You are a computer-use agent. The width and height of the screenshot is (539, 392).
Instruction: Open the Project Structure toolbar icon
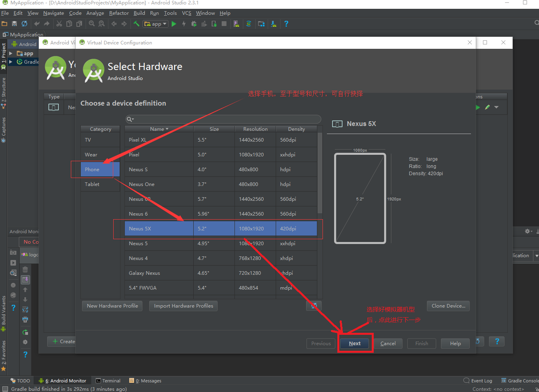pos(261,24)
